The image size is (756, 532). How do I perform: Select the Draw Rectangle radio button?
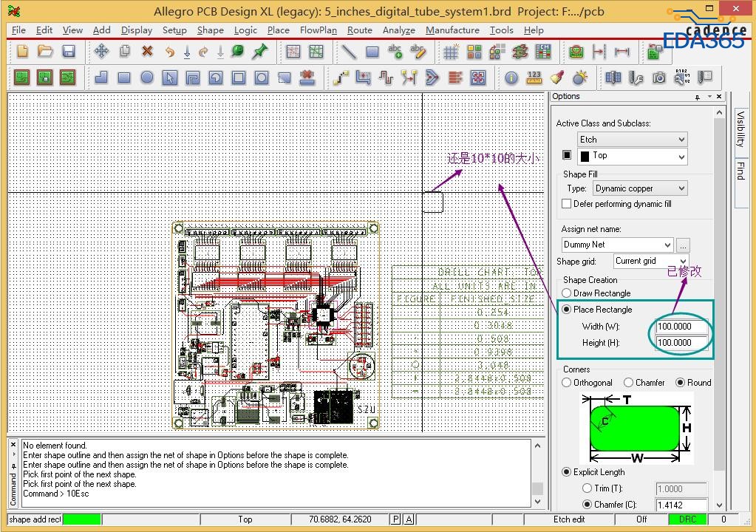pyautogui.click(x=567, y=293)
